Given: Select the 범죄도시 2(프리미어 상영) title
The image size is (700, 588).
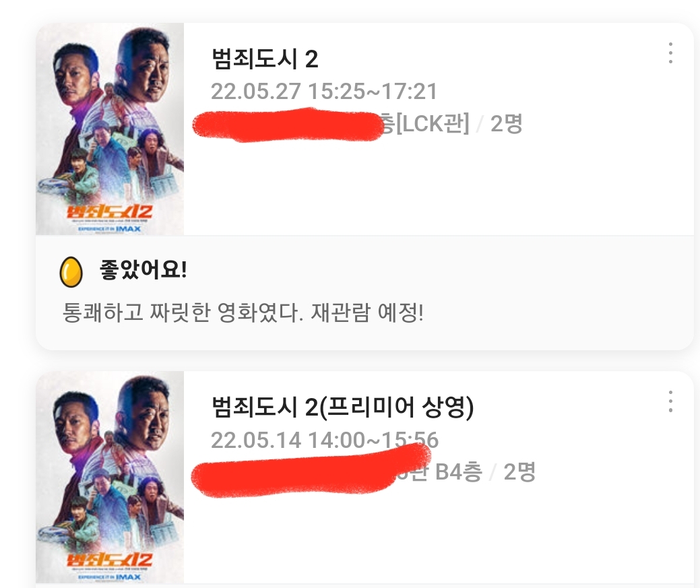Looking at the screenshot, I should pyautogui.click(x=342, y=407).
